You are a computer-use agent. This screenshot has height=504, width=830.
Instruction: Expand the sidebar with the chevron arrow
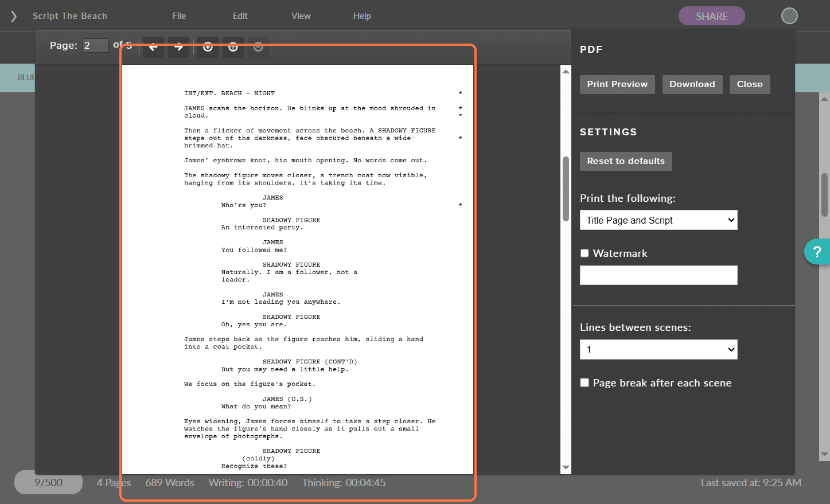coord(13,15)
